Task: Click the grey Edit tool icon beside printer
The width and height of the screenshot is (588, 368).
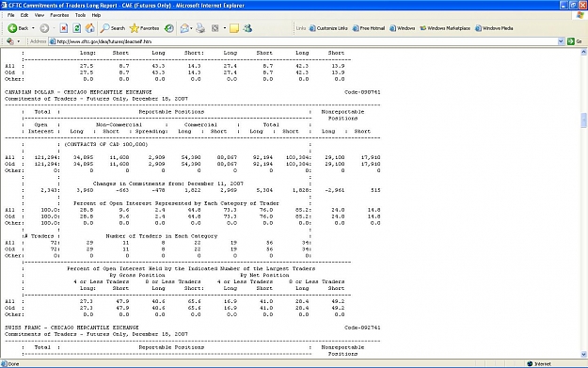Action: (x=215, y=28)
